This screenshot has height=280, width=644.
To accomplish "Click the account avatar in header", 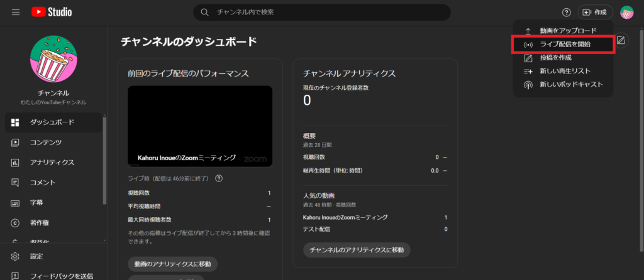I will pyautogui.click(x=626, y=13).
